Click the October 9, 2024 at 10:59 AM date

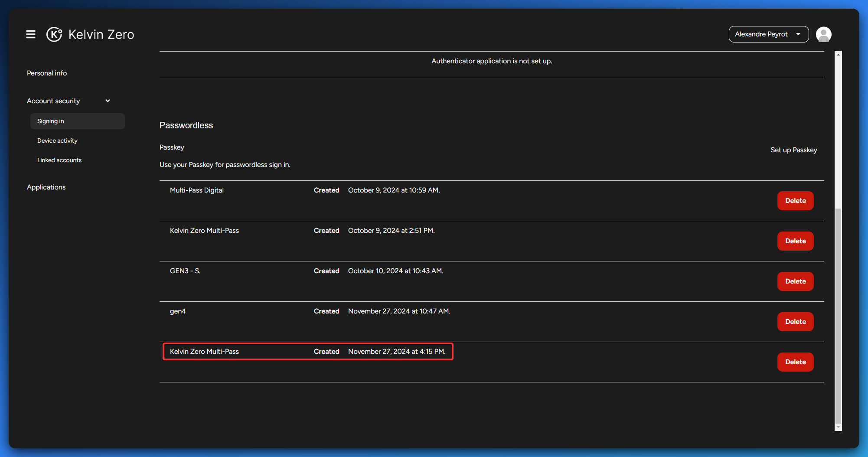[x=394, y=190]
